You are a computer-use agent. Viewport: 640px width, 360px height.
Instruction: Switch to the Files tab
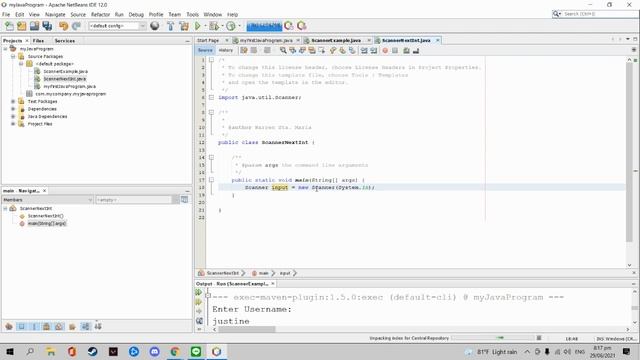coord(38,41)
